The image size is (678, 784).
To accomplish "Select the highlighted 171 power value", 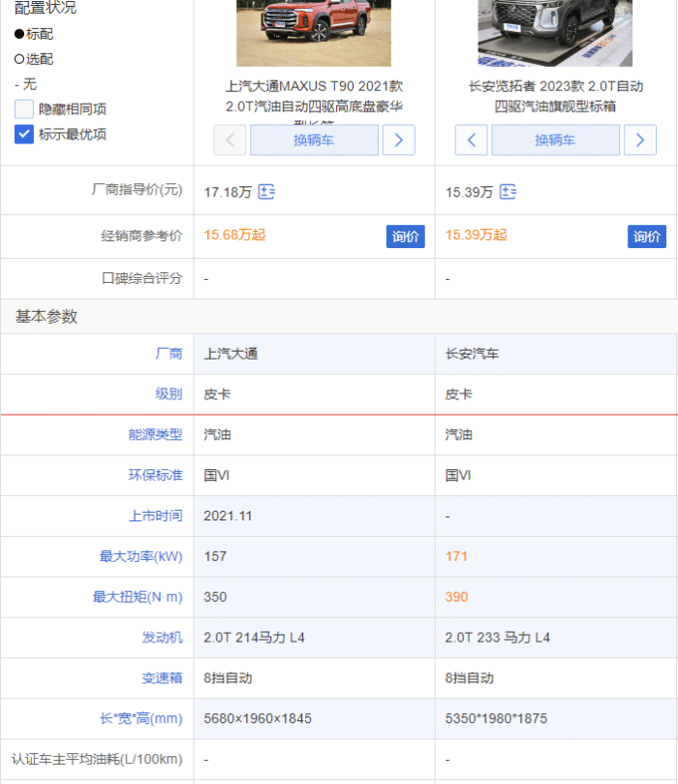I will tap(456, 556).
